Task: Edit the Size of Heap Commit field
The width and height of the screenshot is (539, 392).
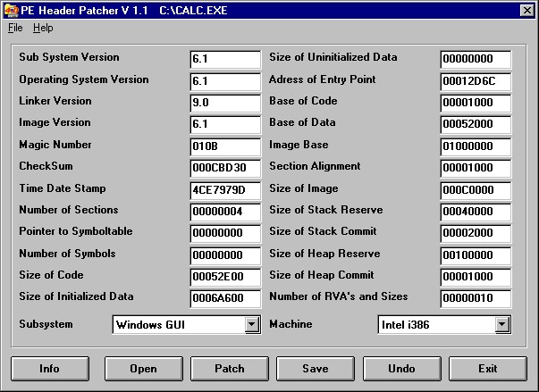Action: [476, 277]
